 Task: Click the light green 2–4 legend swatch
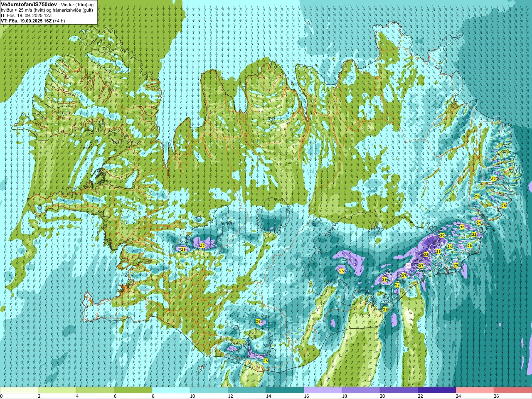click(57, 390)
